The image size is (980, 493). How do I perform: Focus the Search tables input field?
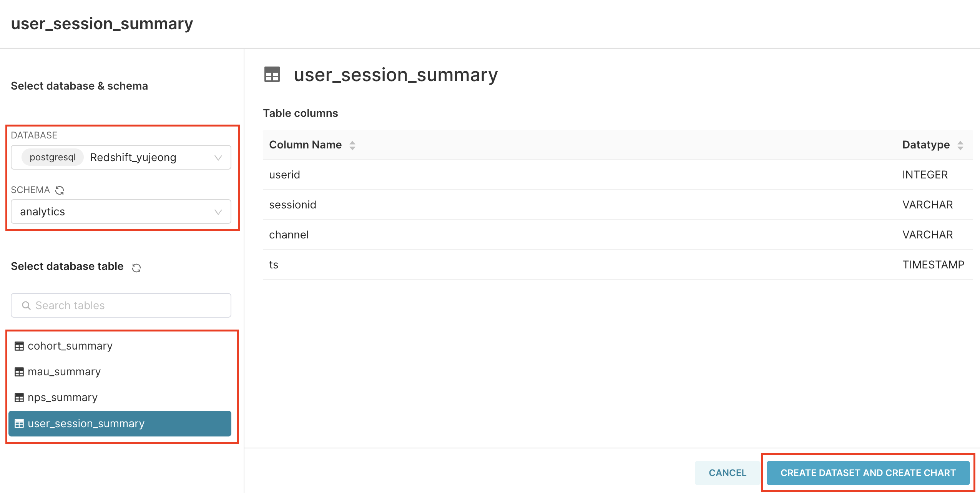click(x=121, y=305)
